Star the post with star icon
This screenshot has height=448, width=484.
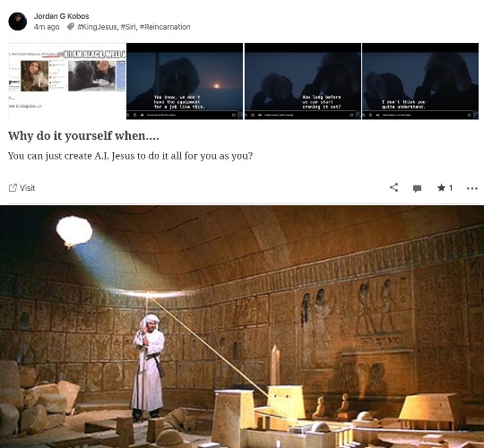point(441,187)
